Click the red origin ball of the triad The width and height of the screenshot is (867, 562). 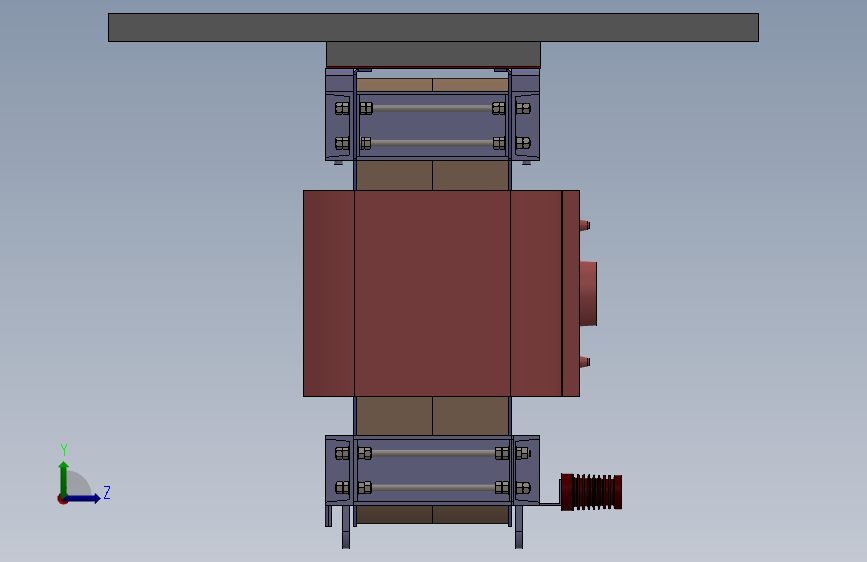[x=62, y=499]
